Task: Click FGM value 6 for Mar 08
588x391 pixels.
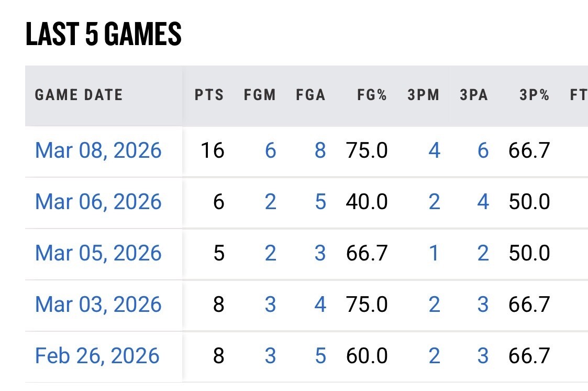Action: click(x=270, y=151)
